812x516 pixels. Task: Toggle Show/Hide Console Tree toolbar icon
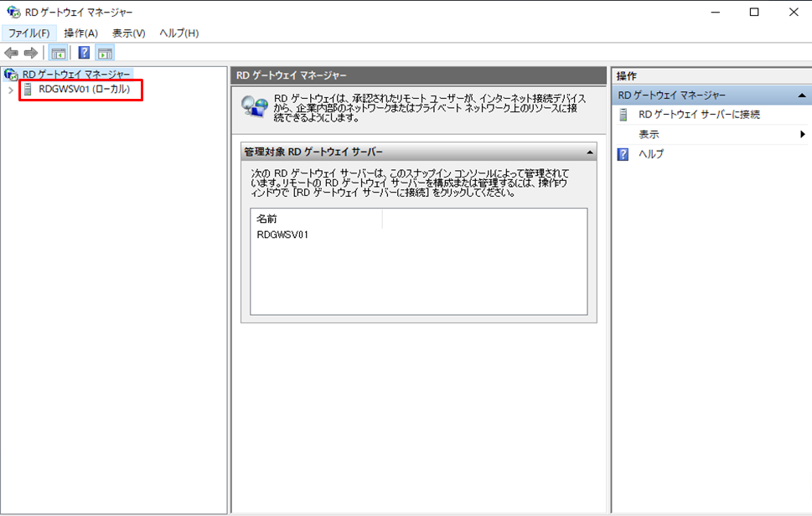58,53
